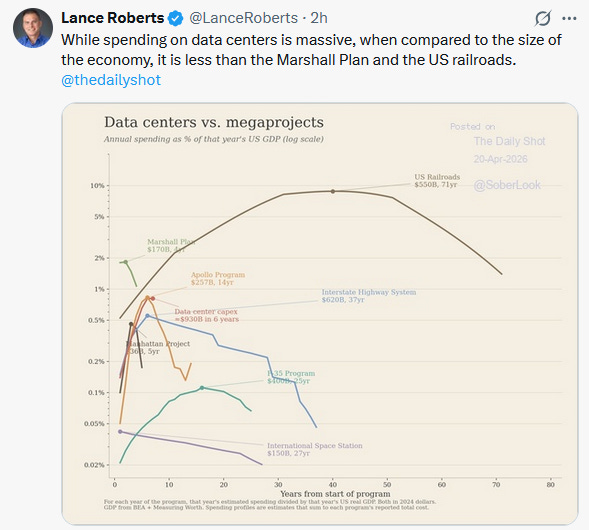589x530 pixels.
Task: Open the Grok explain icon on tweet
Action: point(543,18)
